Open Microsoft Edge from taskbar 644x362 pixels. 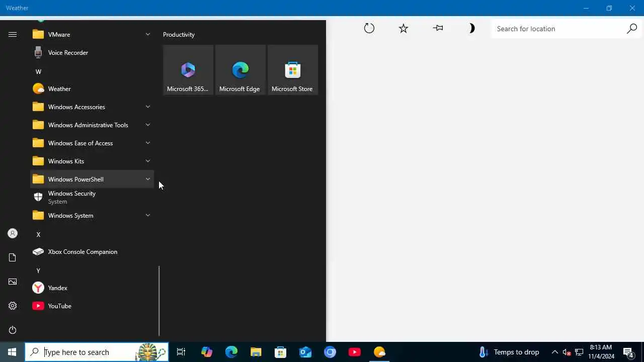231,352
